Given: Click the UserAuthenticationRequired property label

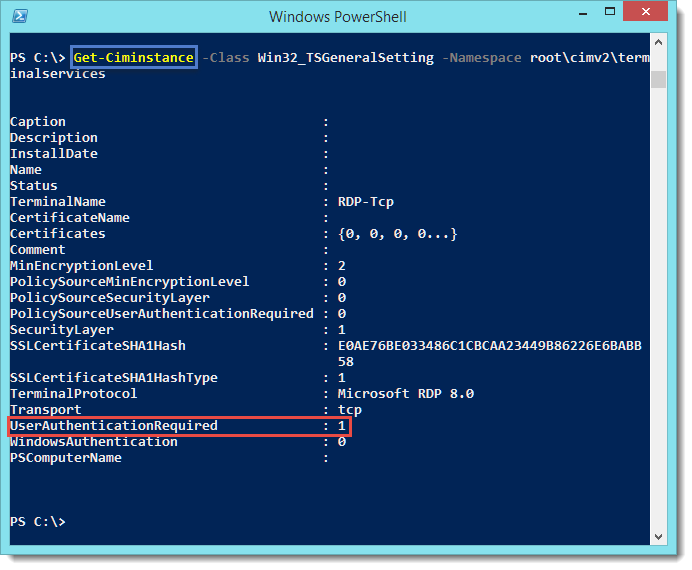Looking at the screenshot, I should 114,426.
